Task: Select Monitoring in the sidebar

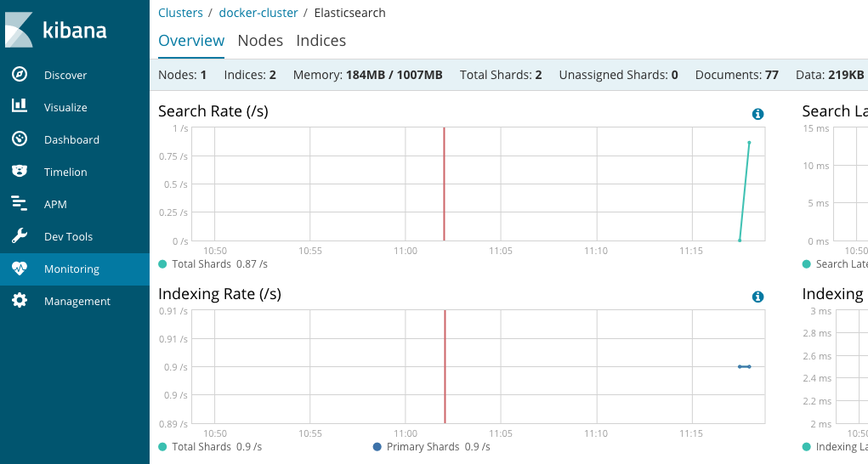Action: 75,269
